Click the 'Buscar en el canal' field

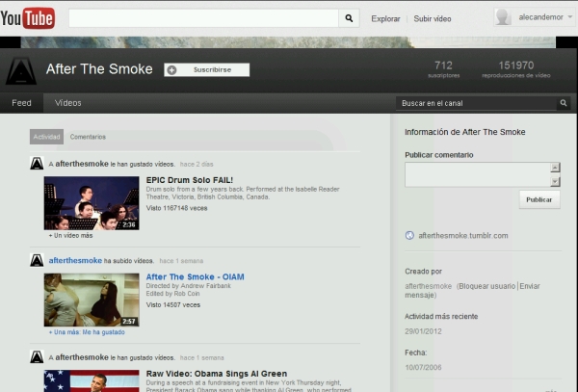(x=476, y=103)
